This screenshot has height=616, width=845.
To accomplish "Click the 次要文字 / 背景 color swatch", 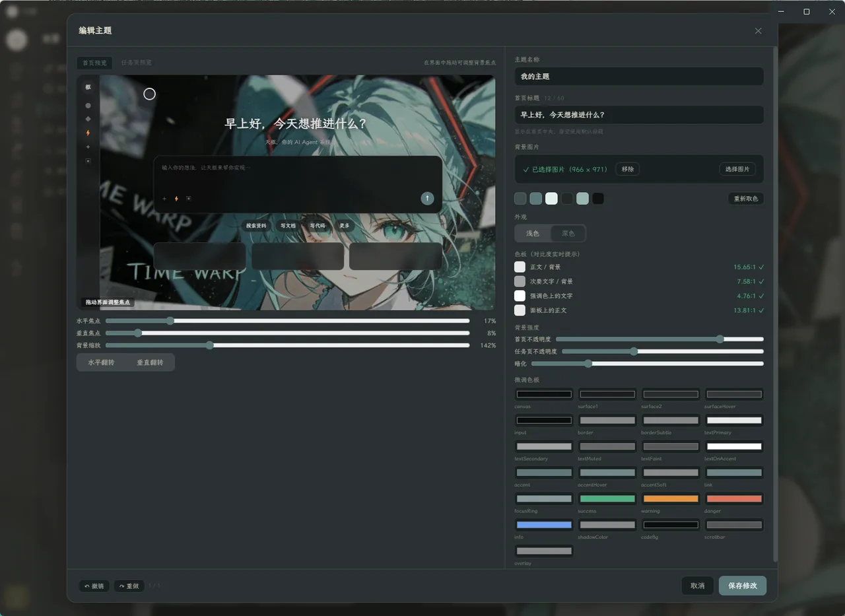I will click(x=520, y=281).
